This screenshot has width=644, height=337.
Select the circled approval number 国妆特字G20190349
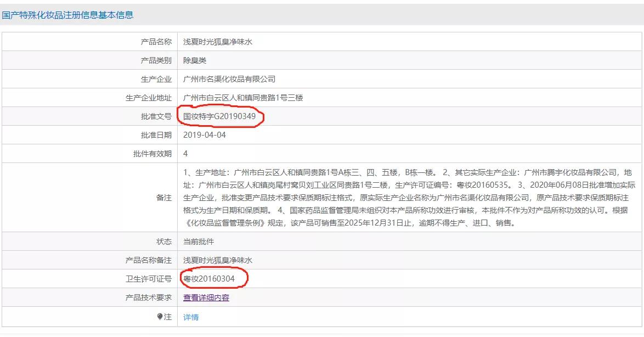tap(219, 116)
